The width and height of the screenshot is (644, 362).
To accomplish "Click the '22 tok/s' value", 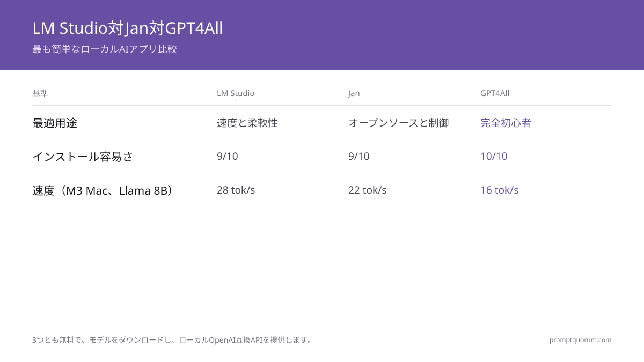I will pyautogui.click(x=368, y=190).
